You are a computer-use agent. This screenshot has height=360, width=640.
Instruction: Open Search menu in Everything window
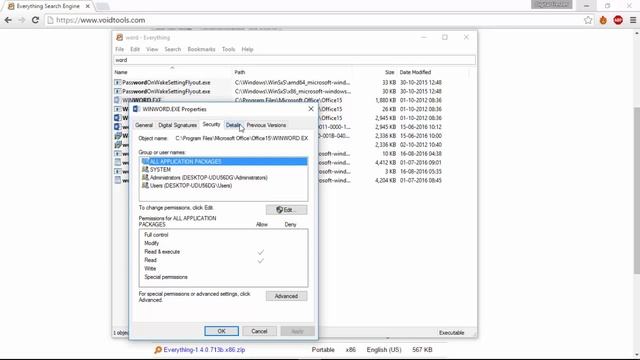click(x=173, y=49)
